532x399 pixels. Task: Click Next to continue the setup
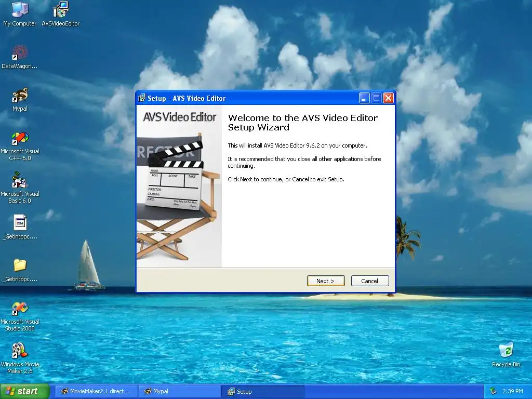[326, 281]
